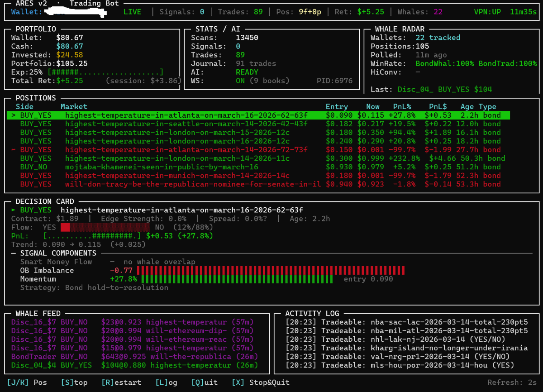The height and width of the screenshot is (392, 543).
Task: Click the PID:6976 label
Action: (334, 81)
